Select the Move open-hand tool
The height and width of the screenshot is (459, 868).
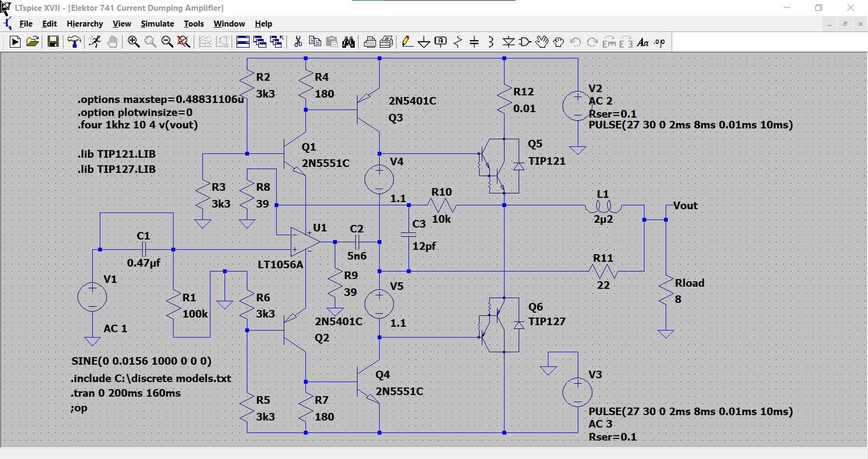(x=542, y=42)
